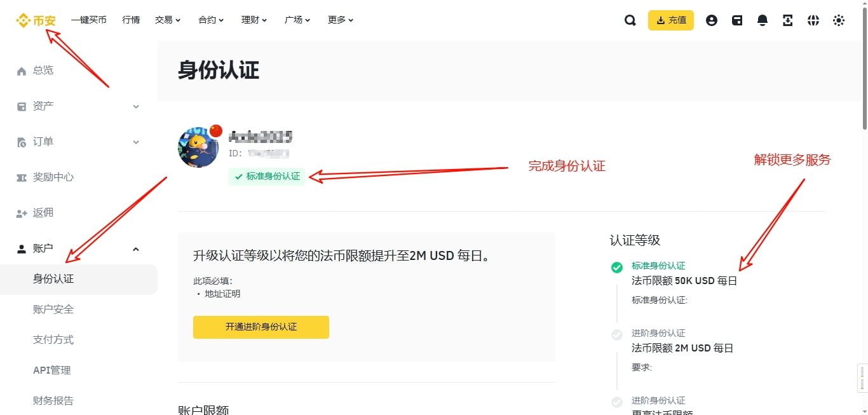This screenshot has height=415, width=868.
Task: Open the wallet icon in the header
Action: (x=736, y=20)
